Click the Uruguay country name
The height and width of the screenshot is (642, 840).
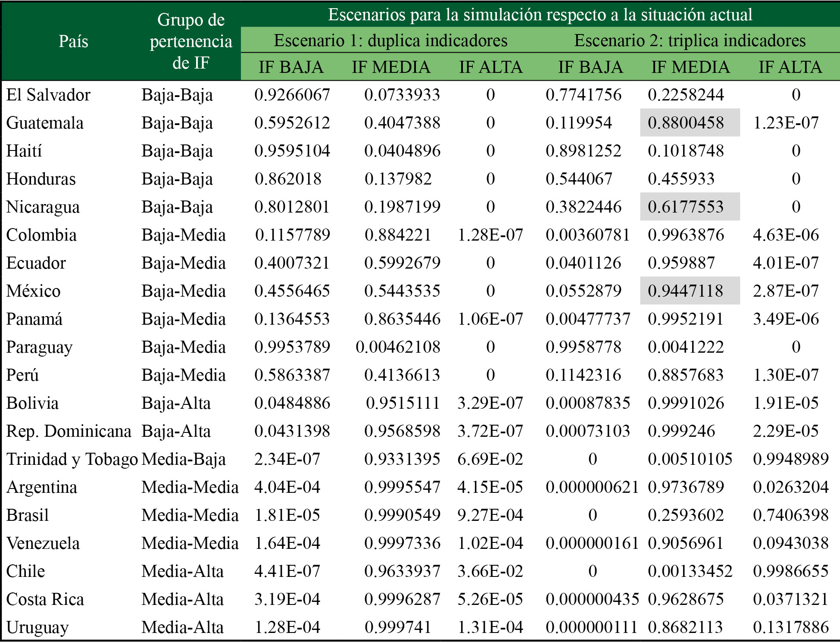(37, 627)
